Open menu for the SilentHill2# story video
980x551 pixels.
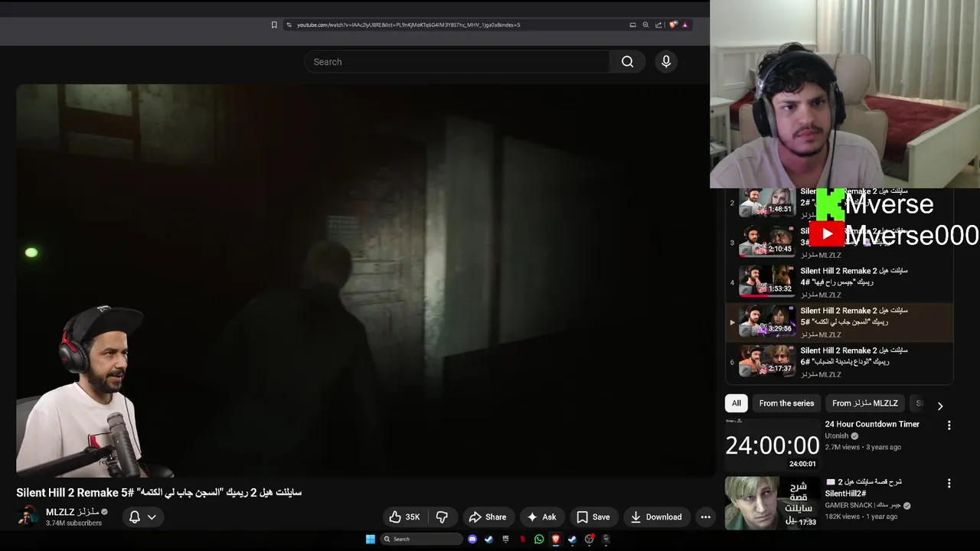coord(949,484)
